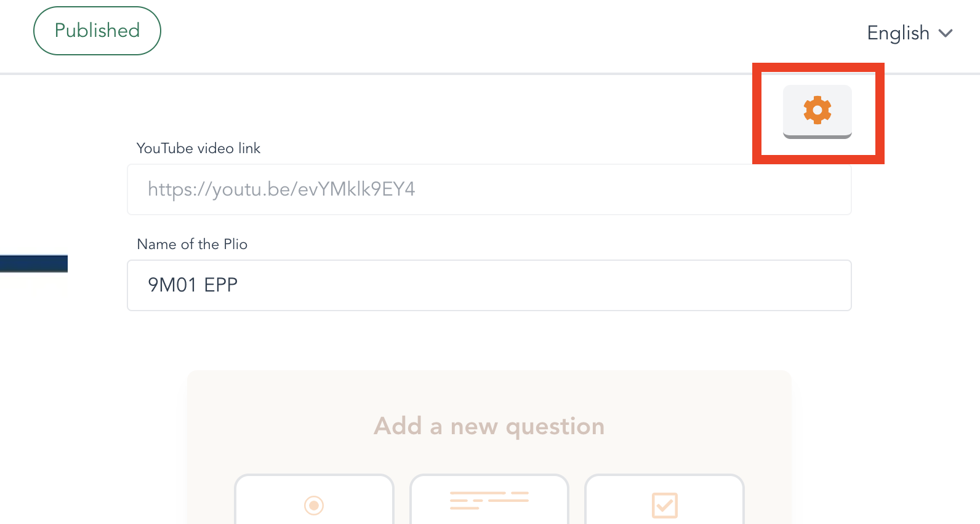Image resolution: width=980 pixels, height=524 pixels.
Task: Click the "Add a new question" heading
Action: click(x=489, y=426)
